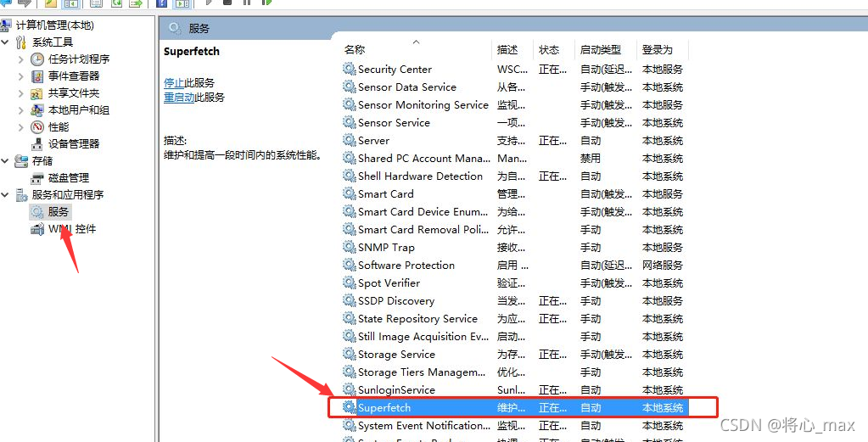Click the 服务 panel header title
Viewport: 868px width, 442px height.
point(199,28)
